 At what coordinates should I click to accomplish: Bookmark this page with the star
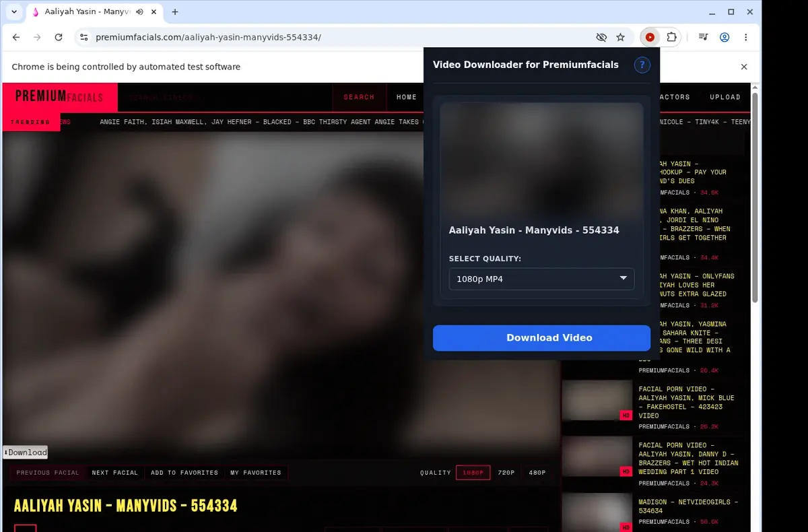tap(621, 38)
